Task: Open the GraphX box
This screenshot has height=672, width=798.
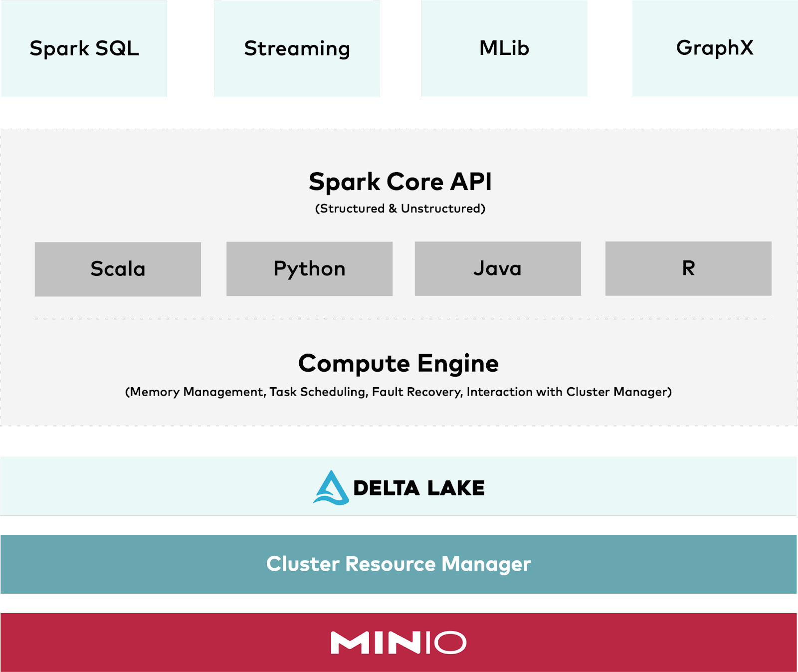Action: pos(714,48)
